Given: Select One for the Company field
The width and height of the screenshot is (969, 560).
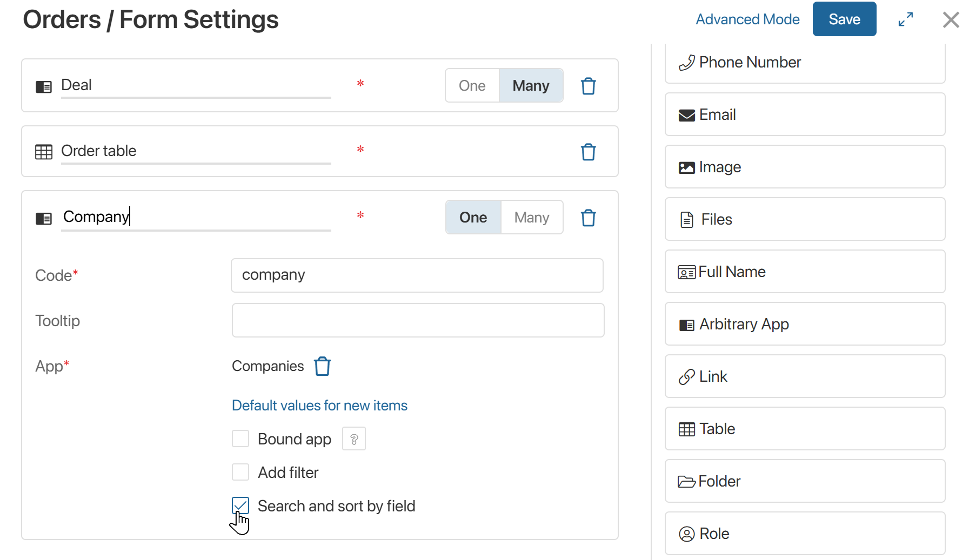Looking at the screenshot, I should tap(473, 218).
